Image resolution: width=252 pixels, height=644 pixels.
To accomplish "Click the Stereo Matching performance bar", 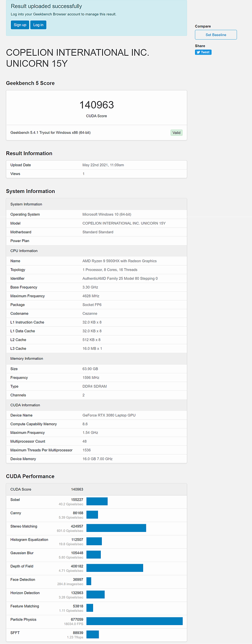I will 116,528.
